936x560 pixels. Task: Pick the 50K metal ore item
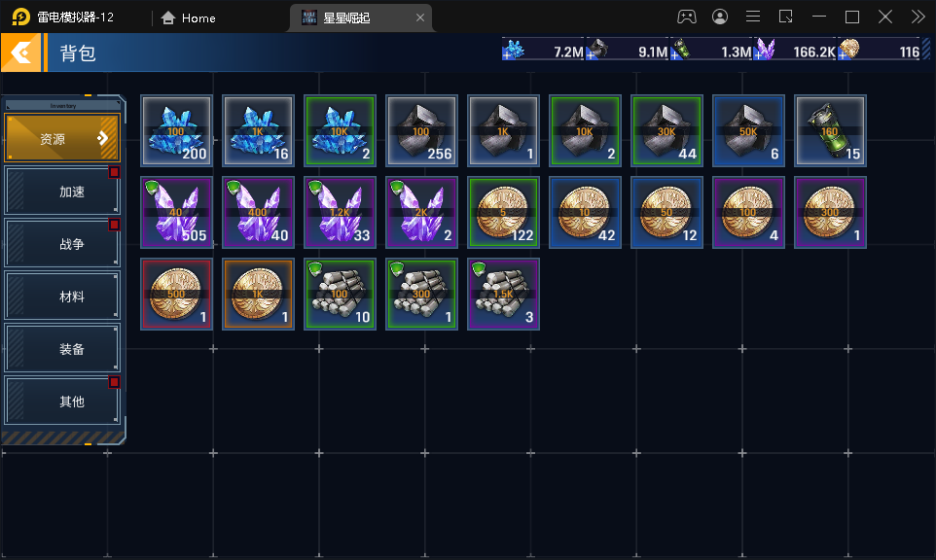748,130
